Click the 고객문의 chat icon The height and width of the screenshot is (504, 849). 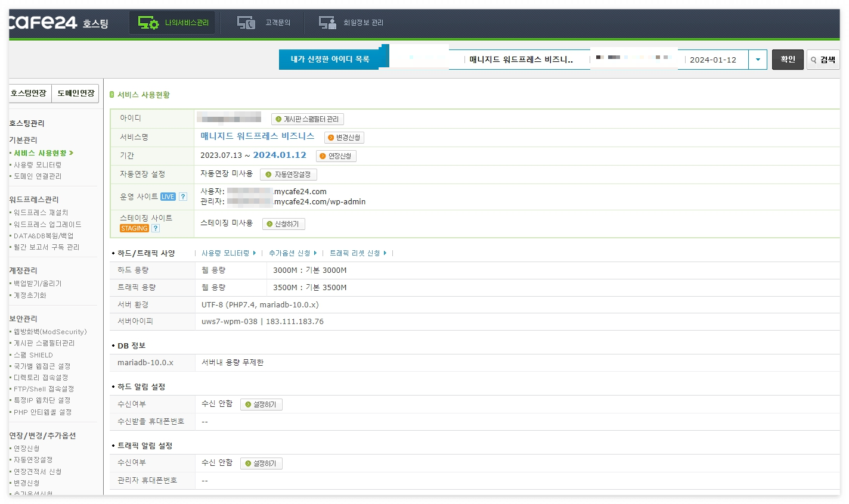(x=246, y=23)
